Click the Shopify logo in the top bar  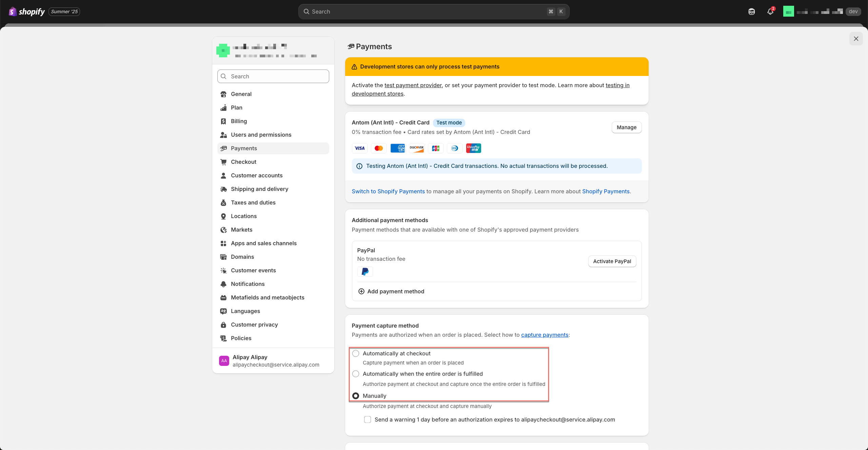27,12
